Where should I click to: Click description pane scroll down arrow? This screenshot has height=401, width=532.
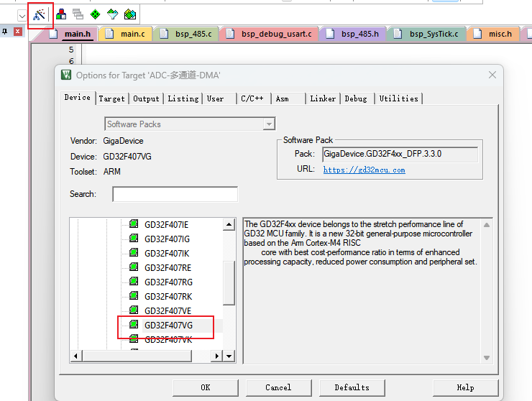point(487,358)
